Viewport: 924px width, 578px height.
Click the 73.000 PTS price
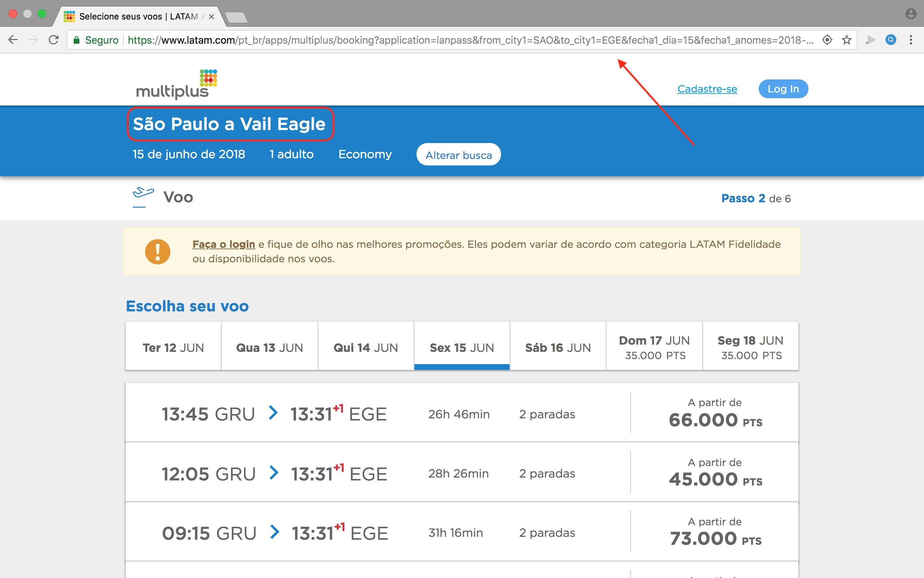[715, 539]
